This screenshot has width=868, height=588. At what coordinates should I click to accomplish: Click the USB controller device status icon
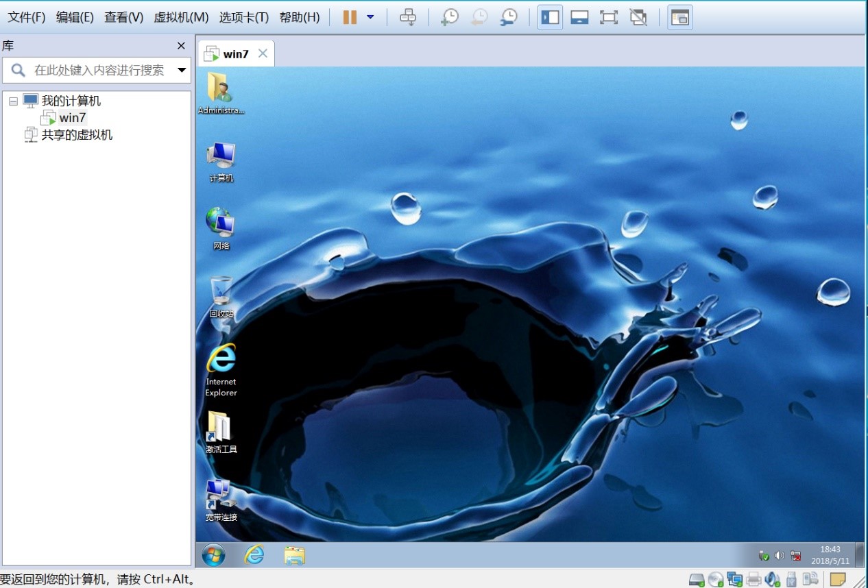point(791,580)
